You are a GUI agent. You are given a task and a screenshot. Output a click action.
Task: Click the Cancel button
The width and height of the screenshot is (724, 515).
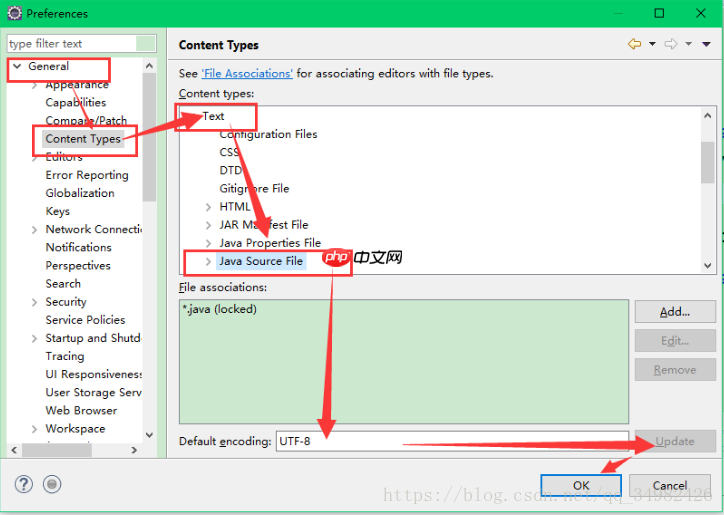670,485
